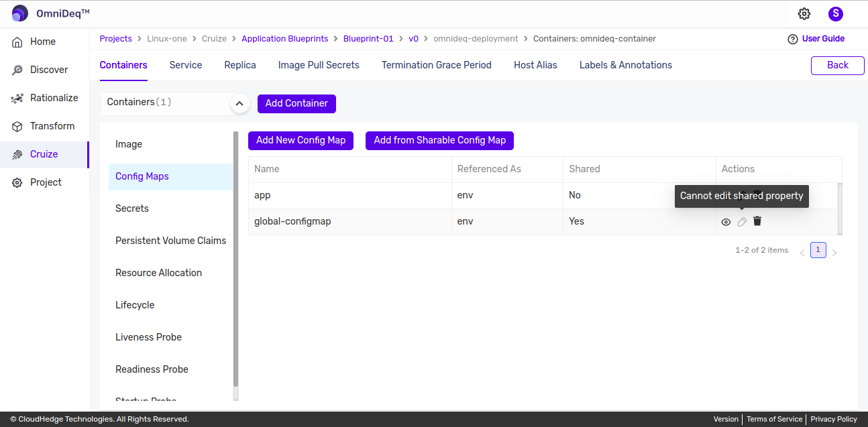The image size is (868, 427).
Task: Select Image in container settings list
Action: [170, 144]
